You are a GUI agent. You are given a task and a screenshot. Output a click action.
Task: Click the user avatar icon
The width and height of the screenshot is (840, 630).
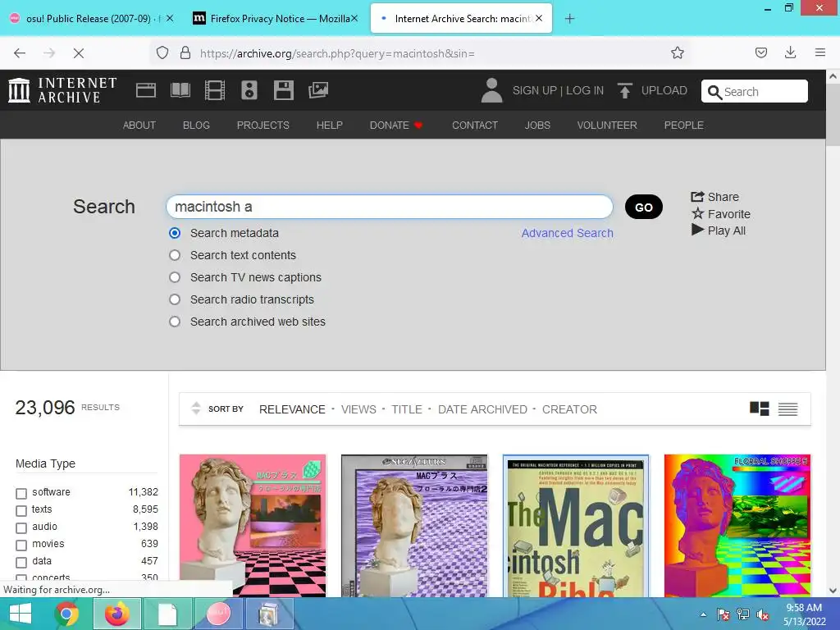tap(491, 90)
